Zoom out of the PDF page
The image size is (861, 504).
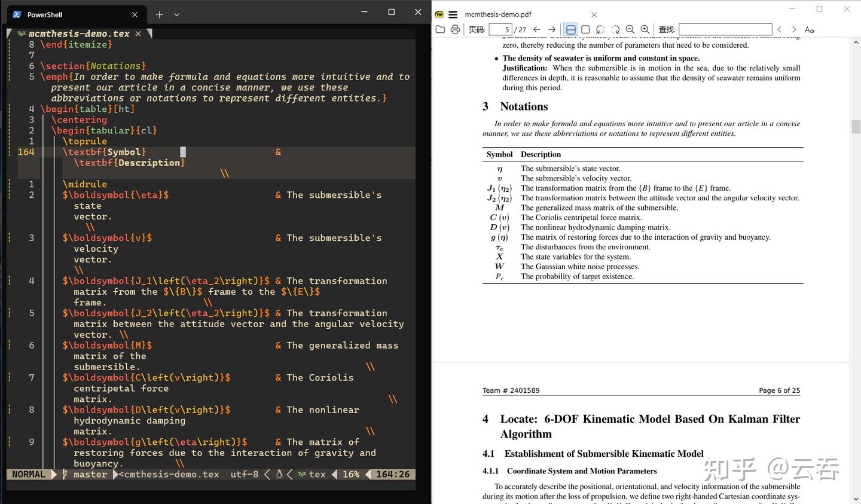[630, 29]
